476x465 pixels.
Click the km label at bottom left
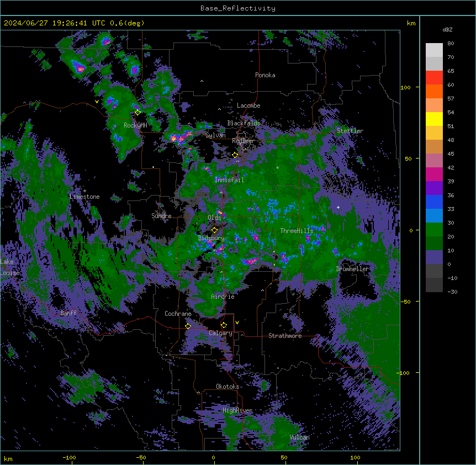point(8,458)
